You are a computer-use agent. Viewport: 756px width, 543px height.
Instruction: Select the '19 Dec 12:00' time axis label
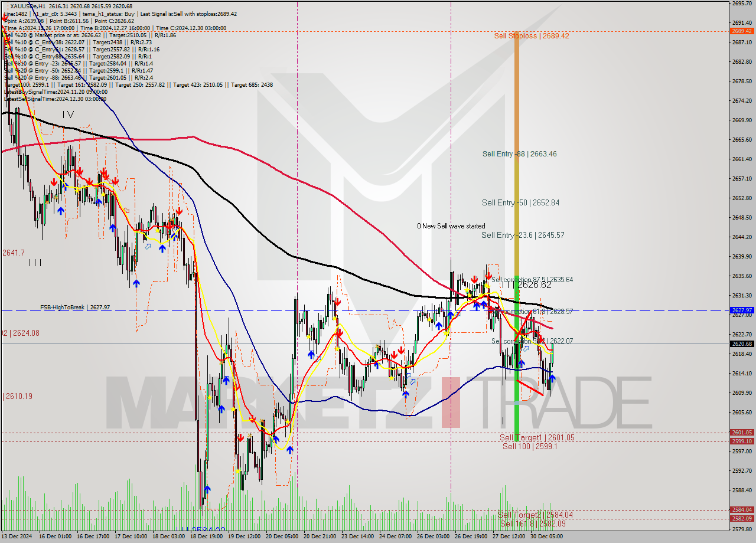244,537
